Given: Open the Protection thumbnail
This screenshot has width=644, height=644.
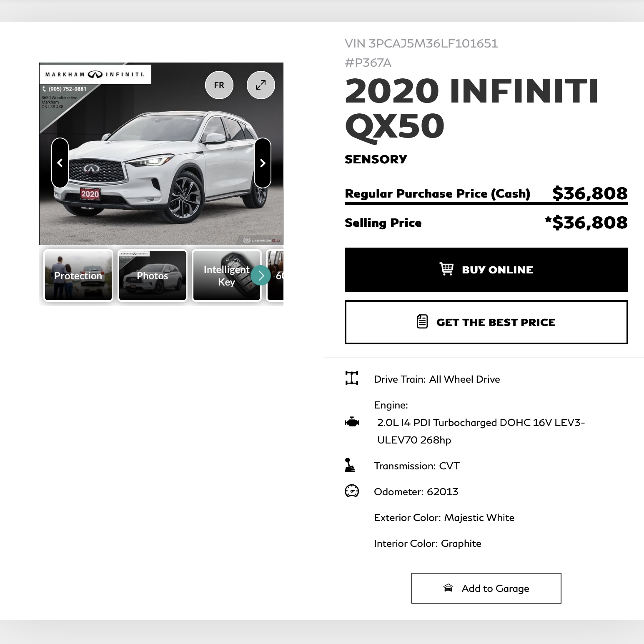Looking at the screenshot, I should pos(78,276).
